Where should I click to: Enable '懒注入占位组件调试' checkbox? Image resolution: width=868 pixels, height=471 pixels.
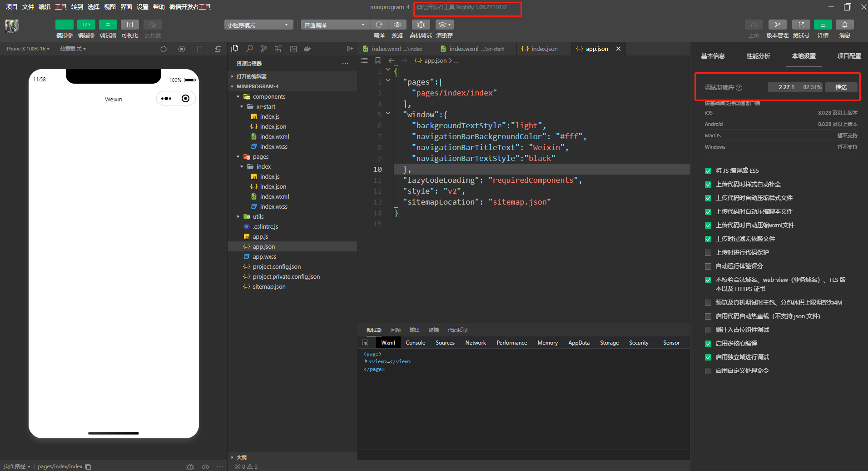point(708,330)
